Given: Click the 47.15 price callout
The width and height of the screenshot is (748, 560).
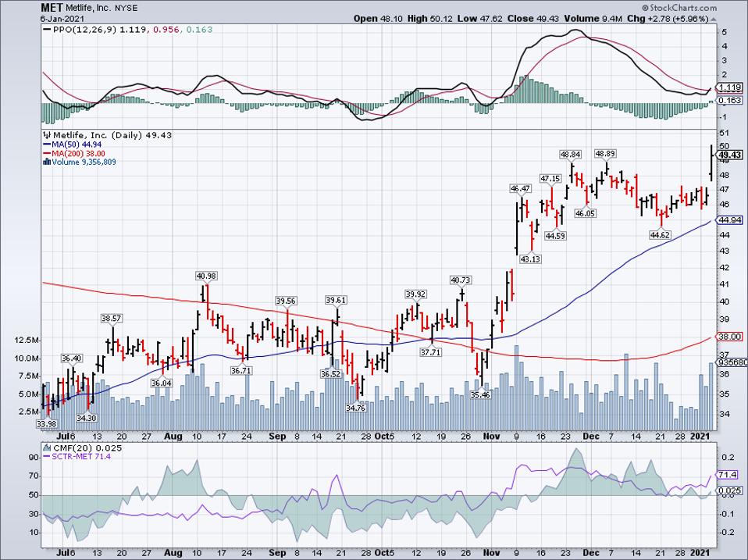Looking at the screenshot, I should tap(550, 179).
